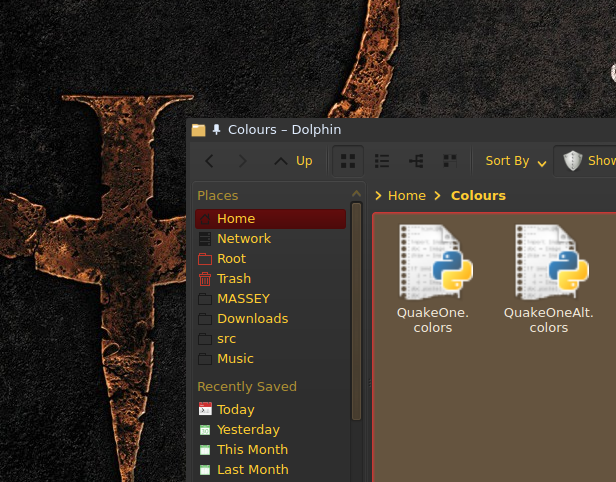Click the Recently Saved section header
The width and height of the screenshot is (616, 482).
click(247, 387)
